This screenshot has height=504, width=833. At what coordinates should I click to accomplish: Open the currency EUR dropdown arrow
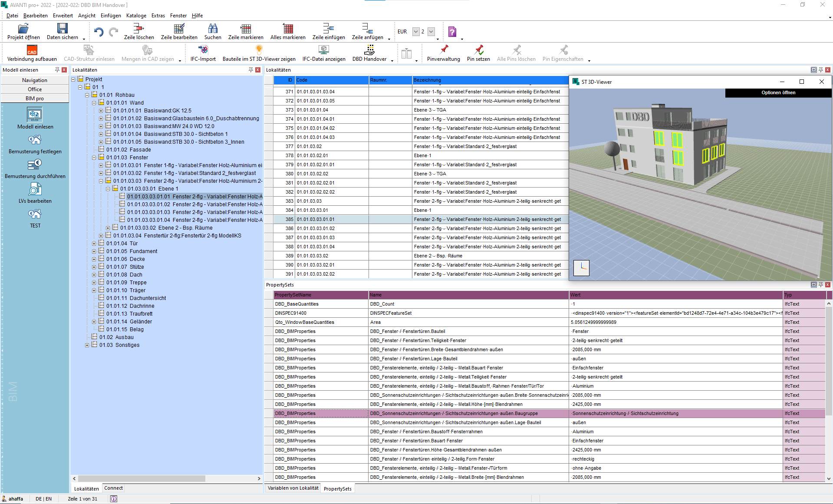point(416,32)
